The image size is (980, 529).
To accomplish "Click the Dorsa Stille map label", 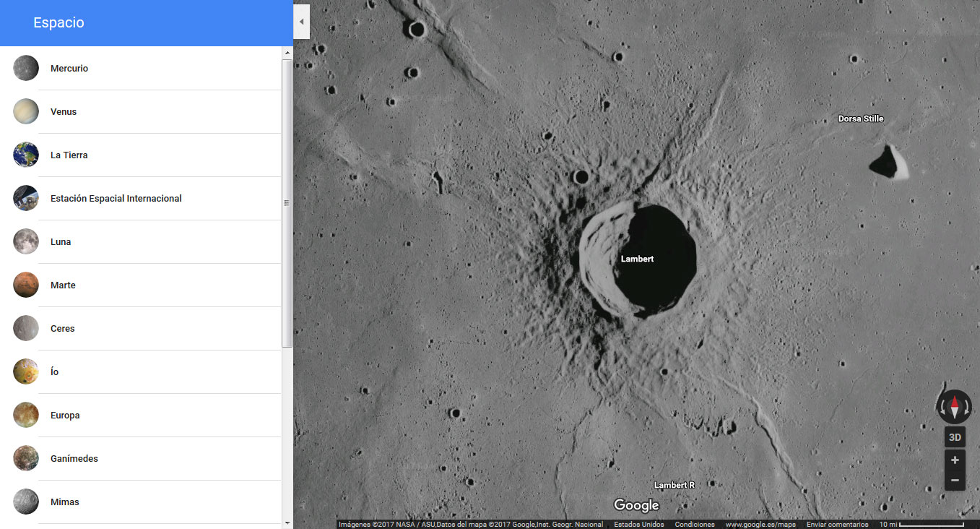I will pos(861,119).
